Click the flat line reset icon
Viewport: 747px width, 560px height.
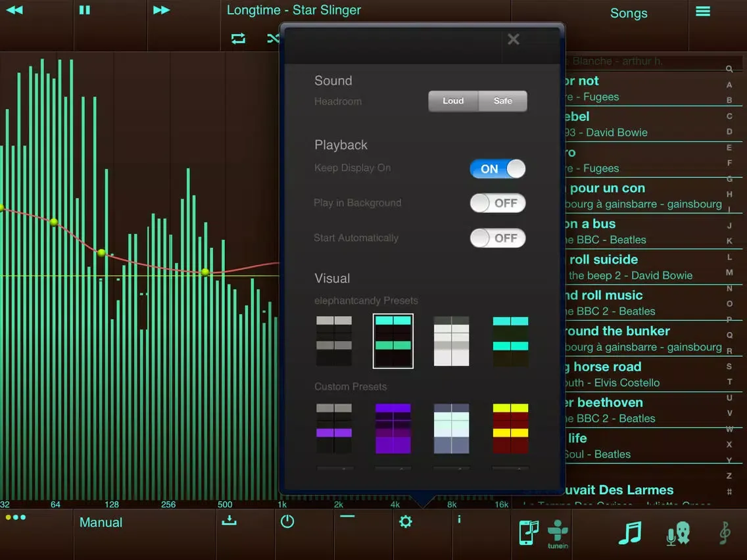click(347, 516)
